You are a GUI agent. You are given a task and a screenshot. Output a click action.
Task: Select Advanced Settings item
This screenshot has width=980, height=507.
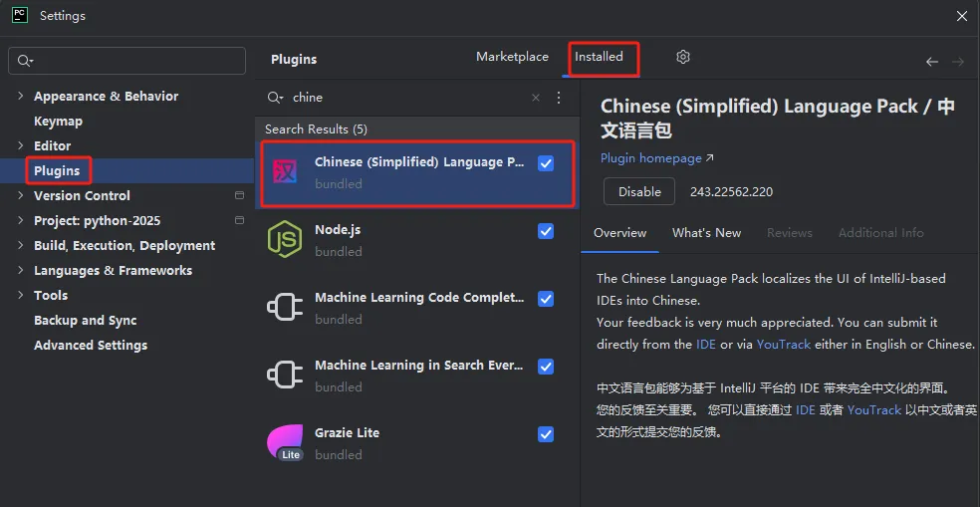(x=91, y=345)
